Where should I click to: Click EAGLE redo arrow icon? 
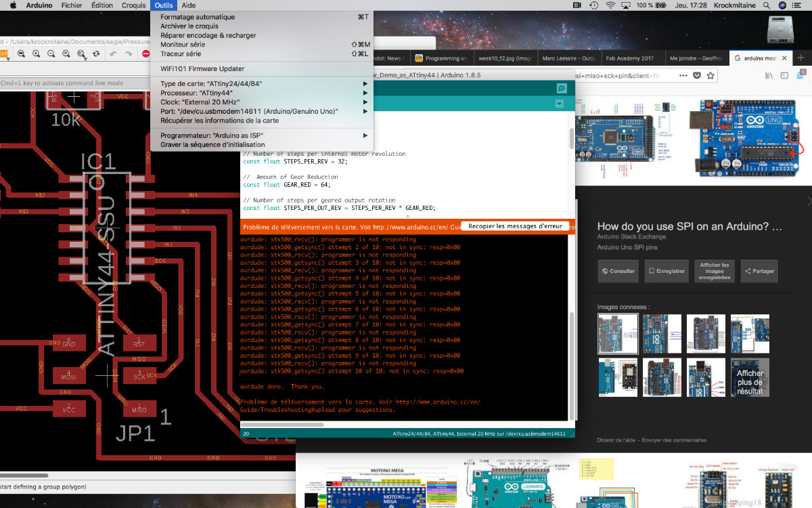(129, 54)
